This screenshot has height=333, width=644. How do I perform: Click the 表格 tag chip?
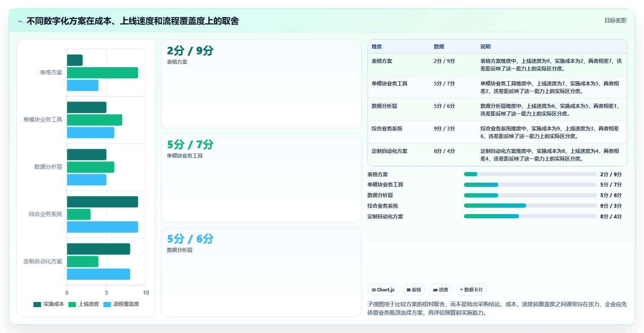point(414,290)
